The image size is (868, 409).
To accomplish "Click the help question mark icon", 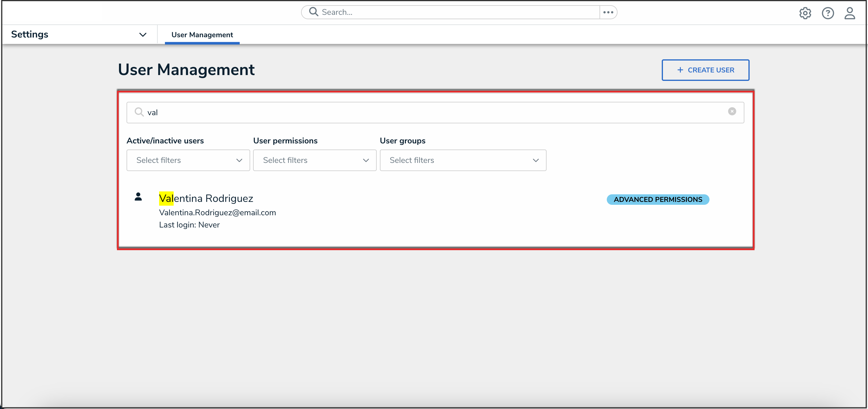I will tap(828, 13).
